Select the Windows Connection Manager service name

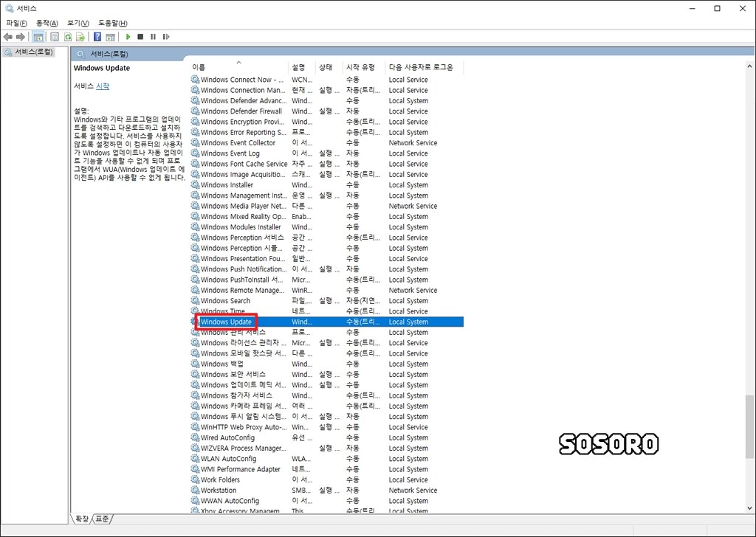(x=243, y=90)
